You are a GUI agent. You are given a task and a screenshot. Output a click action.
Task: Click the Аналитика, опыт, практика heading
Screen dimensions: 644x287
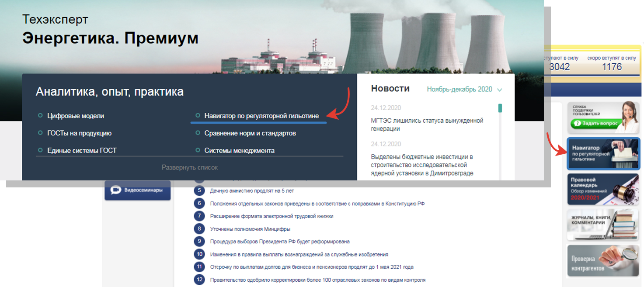click(x=110, y=92)
